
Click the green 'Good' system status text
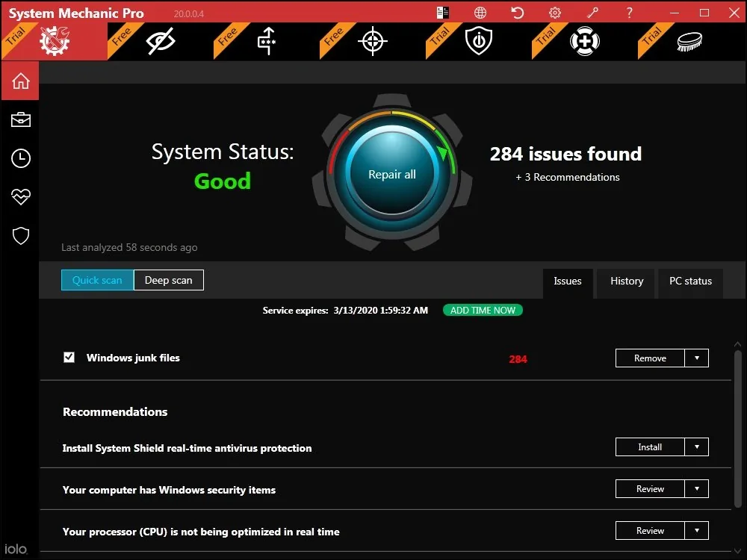point(223,181)
